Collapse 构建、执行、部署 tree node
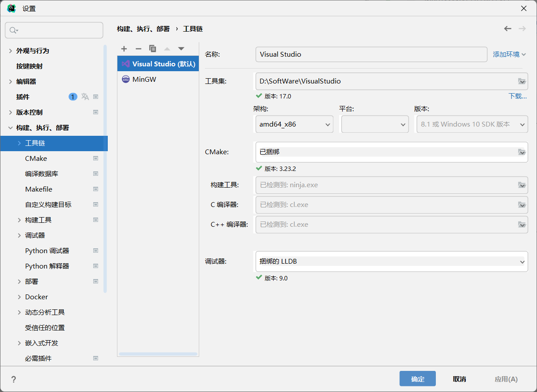The image size is (537, 392). [11, 128]
